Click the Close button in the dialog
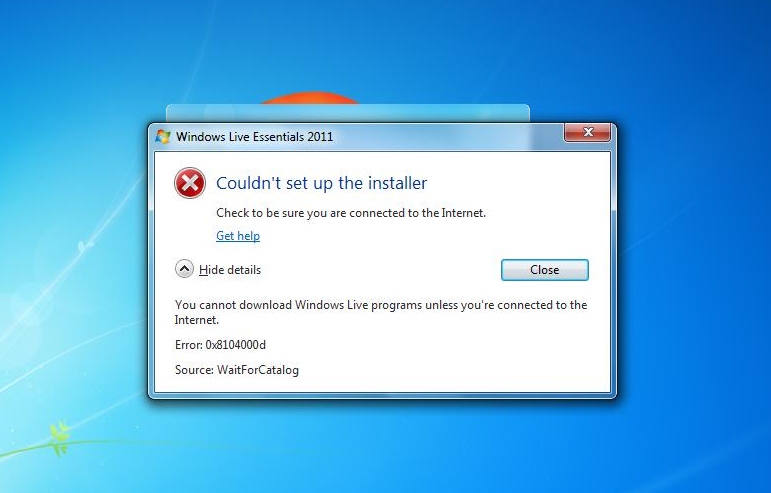 tap(544, 270)
